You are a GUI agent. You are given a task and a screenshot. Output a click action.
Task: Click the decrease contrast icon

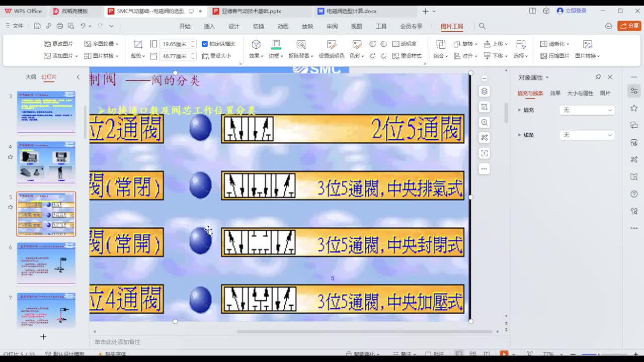tap(384, 44)
